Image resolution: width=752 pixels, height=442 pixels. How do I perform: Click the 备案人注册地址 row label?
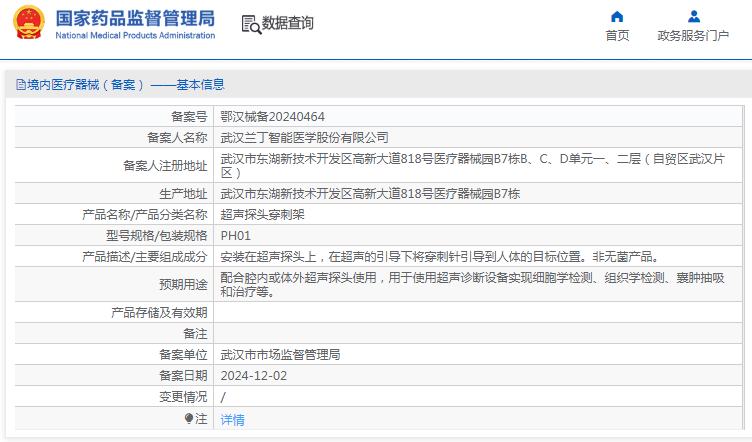165,165
